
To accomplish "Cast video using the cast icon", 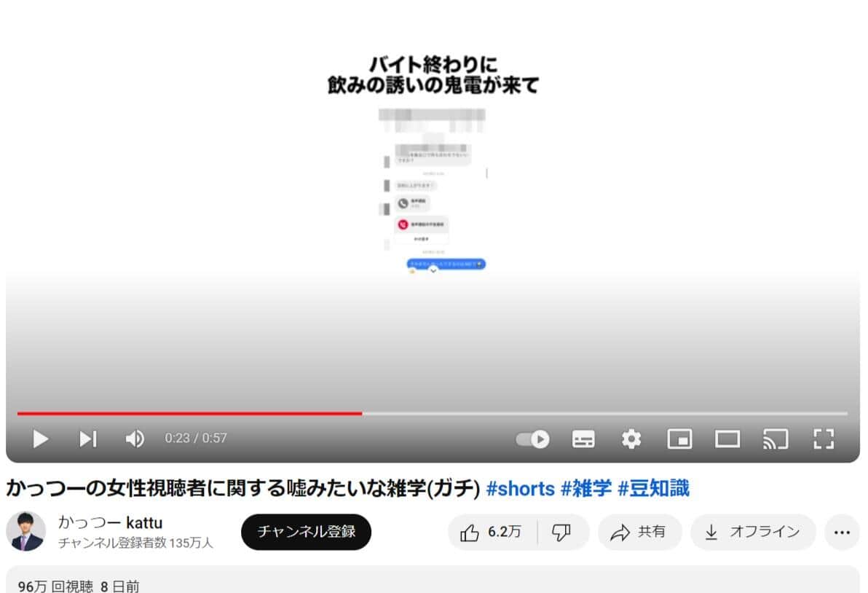I will [x=775, y=439].
